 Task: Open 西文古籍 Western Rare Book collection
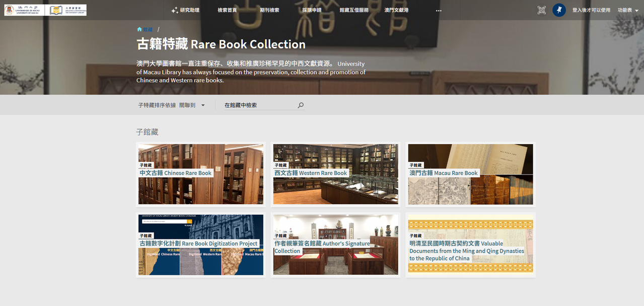[335, 174]
